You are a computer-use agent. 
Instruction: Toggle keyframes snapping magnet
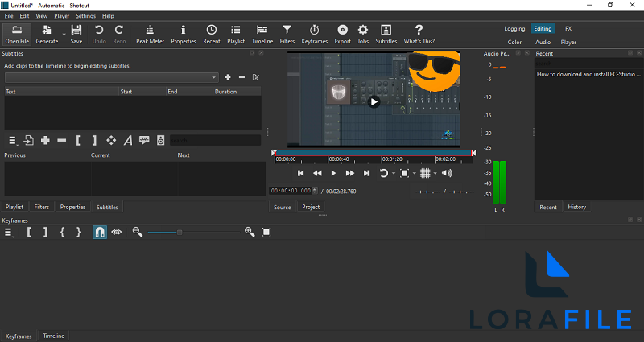[99, 233]
